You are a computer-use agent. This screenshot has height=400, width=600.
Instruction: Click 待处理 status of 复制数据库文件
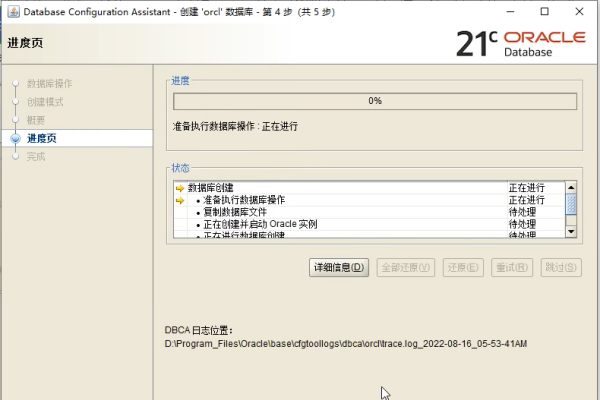pos(522,212)
